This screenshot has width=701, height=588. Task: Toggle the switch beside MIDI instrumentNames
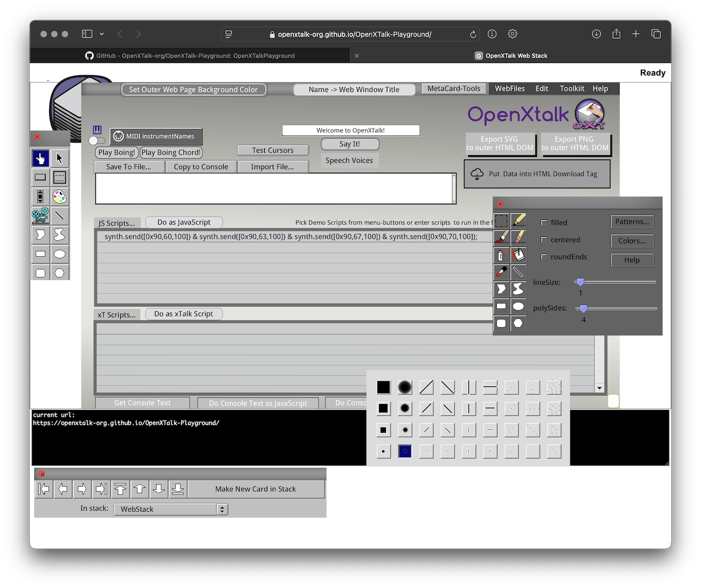click(97, 141)
